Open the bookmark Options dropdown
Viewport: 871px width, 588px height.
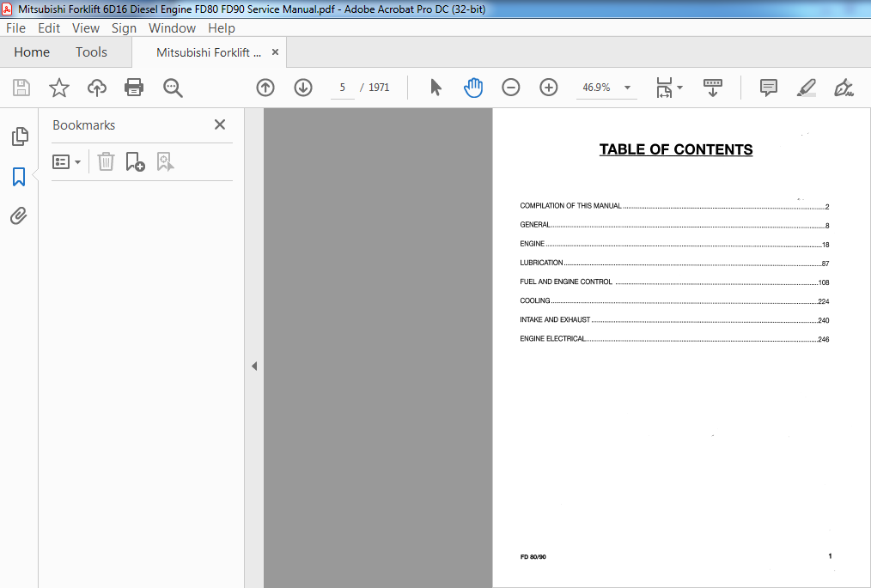click(67, 162)
